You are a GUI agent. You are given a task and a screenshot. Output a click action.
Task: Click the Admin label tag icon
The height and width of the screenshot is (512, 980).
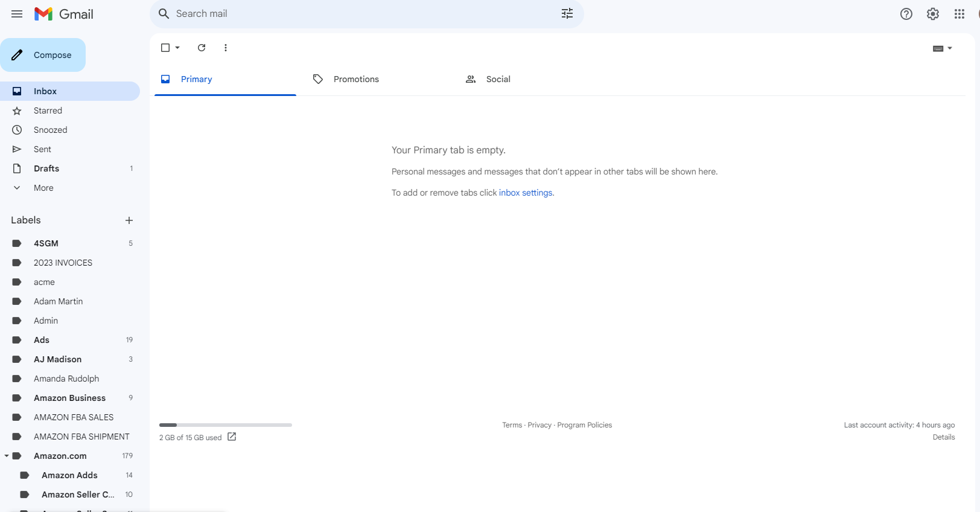[x=17, y=321]
